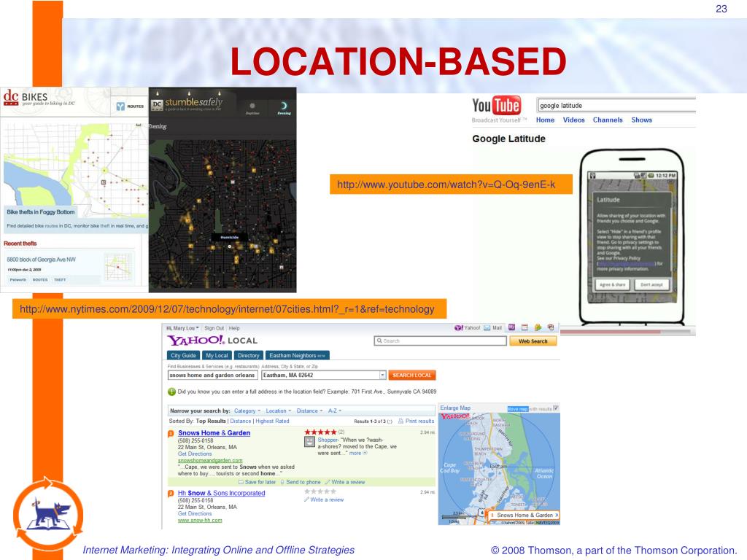Open the My Local tab
The width and height of the screenshot is (747, 560).
[x=217, y=355]
